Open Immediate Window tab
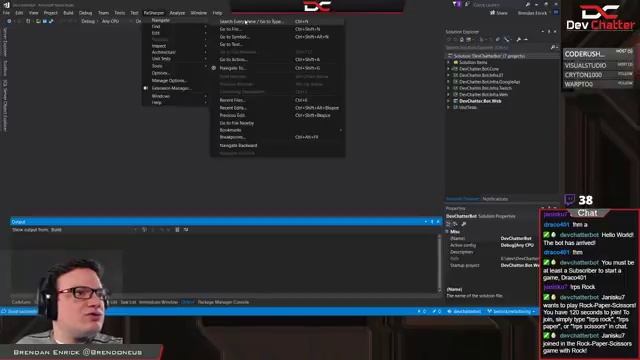640x360 pixels. 158,302
